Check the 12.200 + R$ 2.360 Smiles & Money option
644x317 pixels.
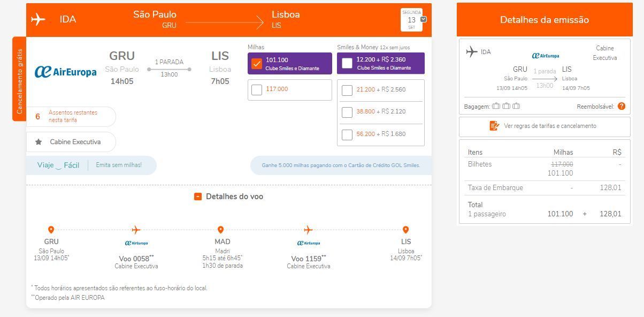(x=347, y=63)
